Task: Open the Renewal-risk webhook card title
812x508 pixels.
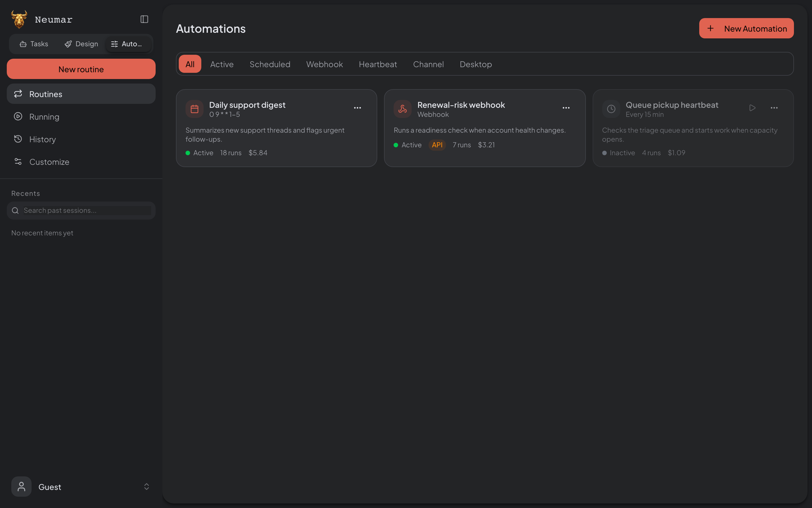Action: tap(461, 105)
